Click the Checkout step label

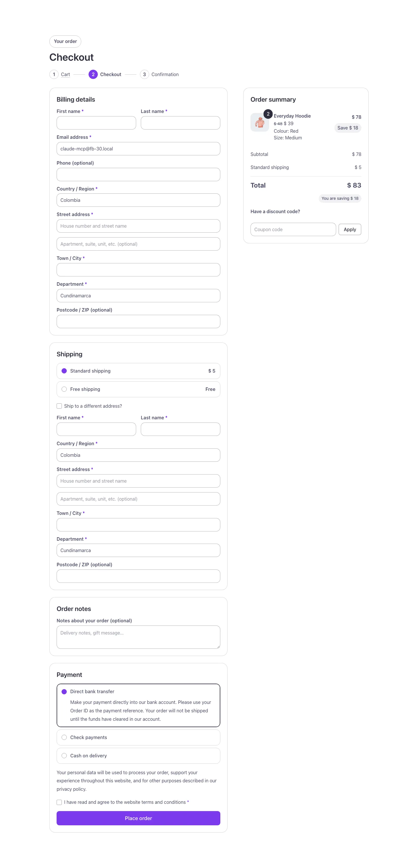point(111,74)
